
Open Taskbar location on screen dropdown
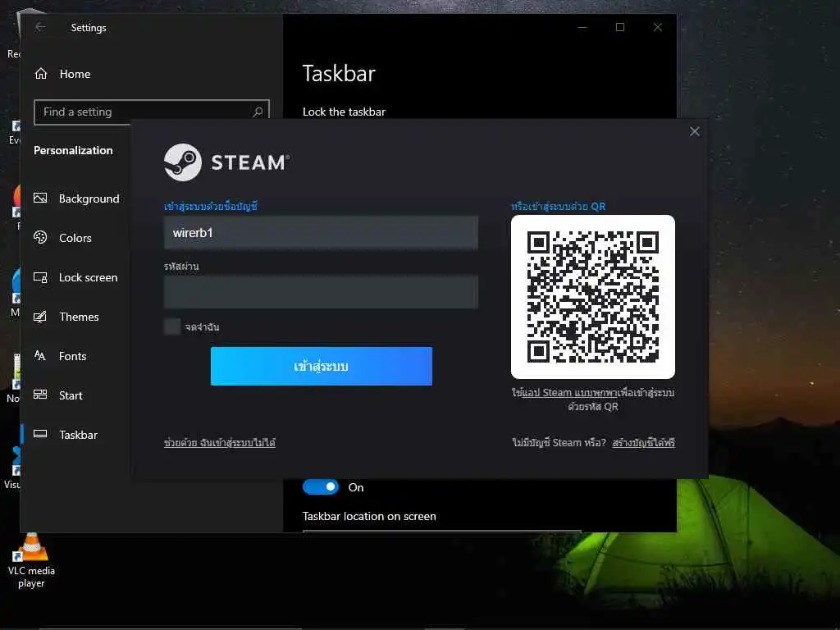[442, 531]
